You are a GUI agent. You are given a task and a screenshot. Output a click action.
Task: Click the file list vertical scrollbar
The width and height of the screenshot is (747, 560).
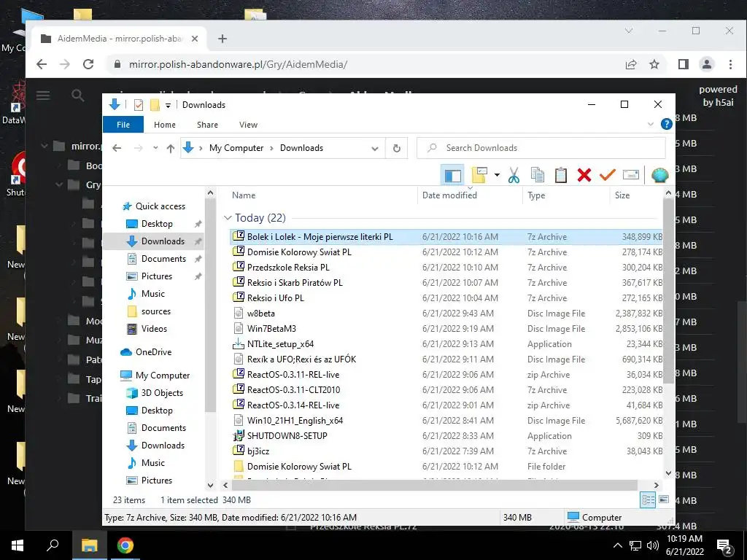tap(668, 290)
